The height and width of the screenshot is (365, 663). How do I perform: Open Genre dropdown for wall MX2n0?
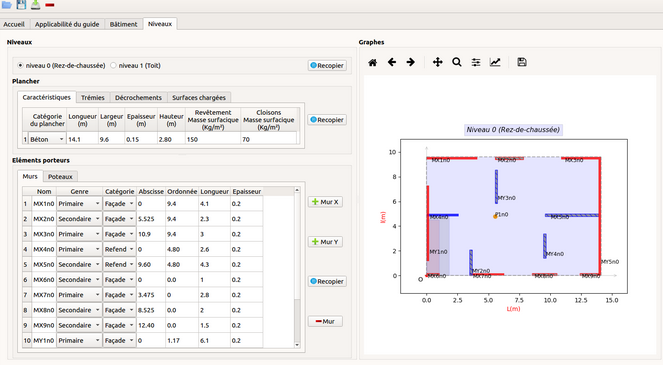coord(79,219)
